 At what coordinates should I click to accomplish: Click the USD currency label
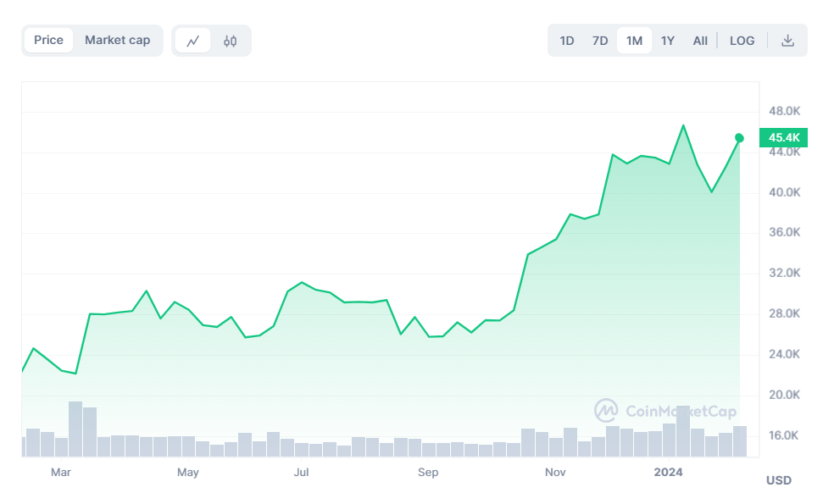click(778, 480)
